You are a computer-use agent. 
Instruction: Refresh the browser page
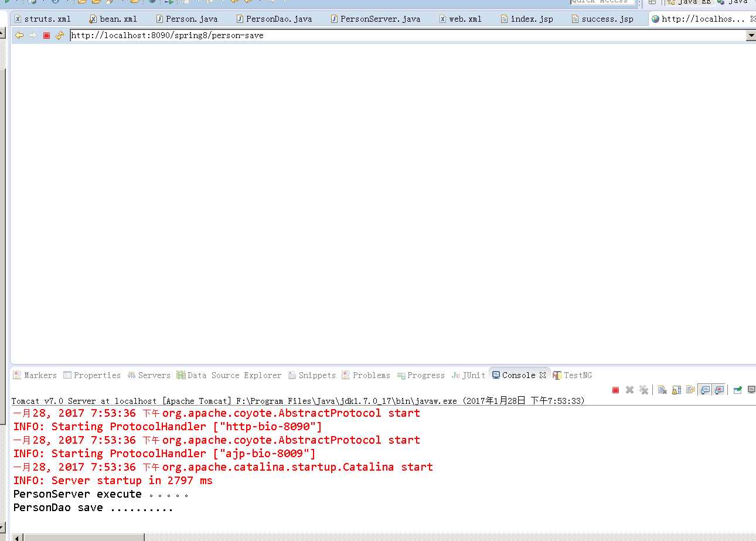[x=60, y=35]
